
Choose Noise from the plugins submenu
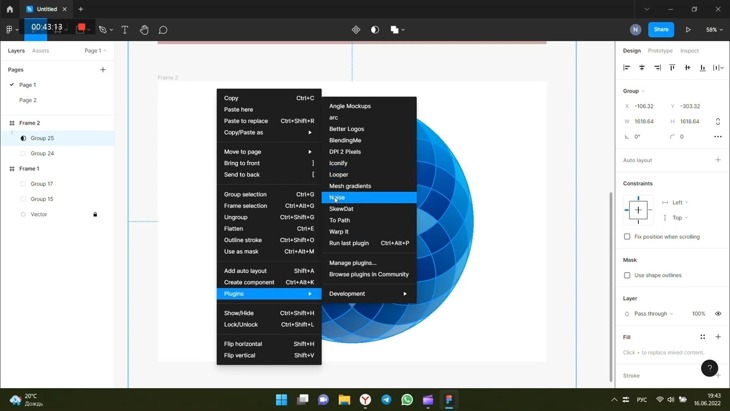pyautogui.click(x=337, y=198)
